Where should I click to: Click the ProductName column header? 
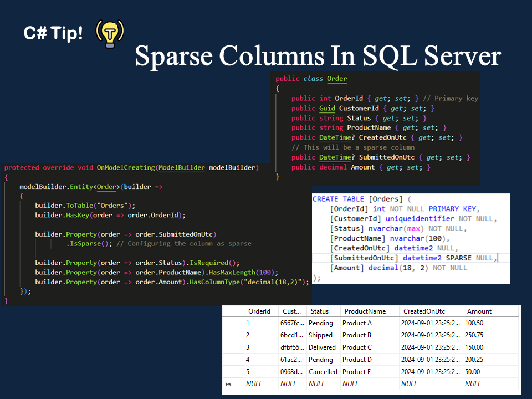click(x=364, y=311)
